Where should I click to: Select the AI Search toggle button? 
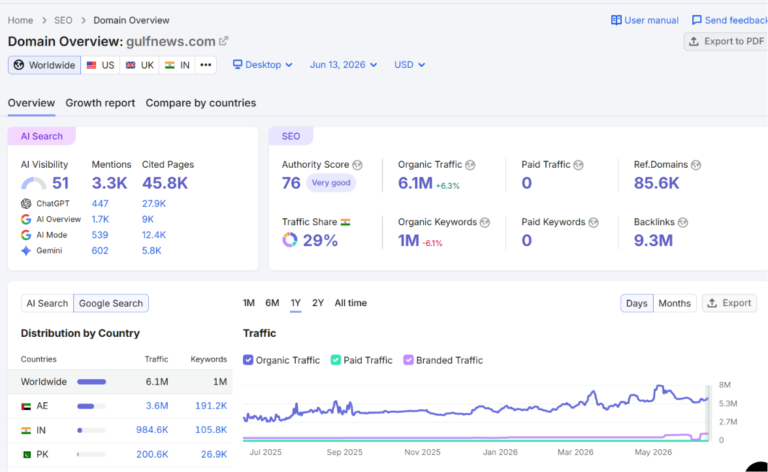(x=47, y=303)
